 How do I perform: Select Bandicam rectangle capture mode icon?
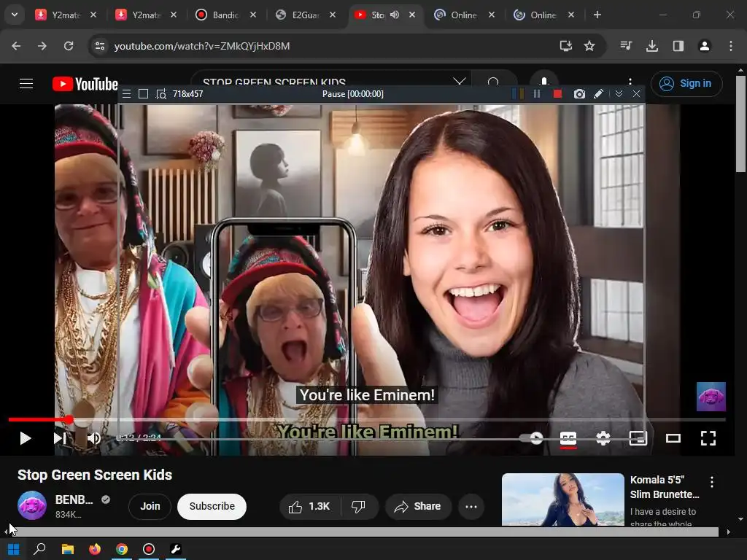143,94
